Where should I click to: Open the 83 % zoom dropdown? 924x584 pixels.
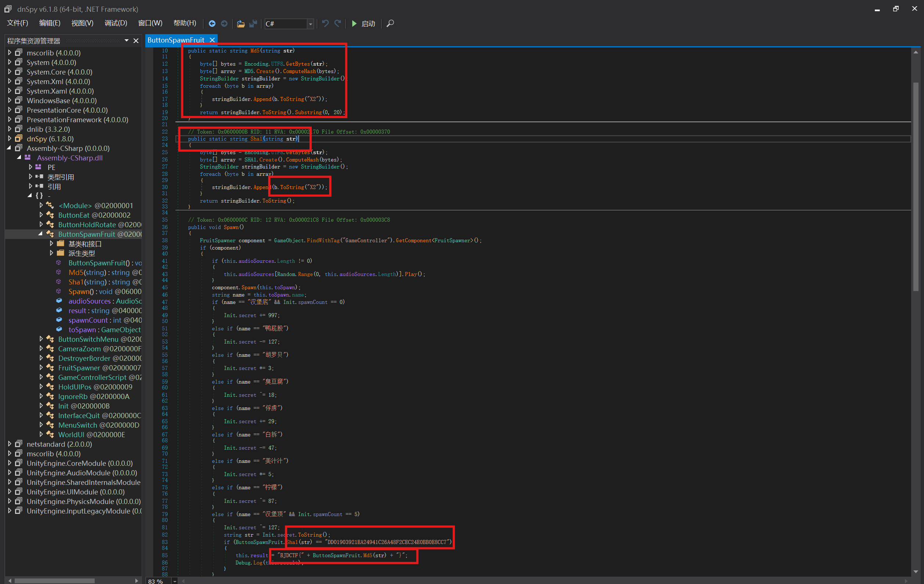coord(175,581)
